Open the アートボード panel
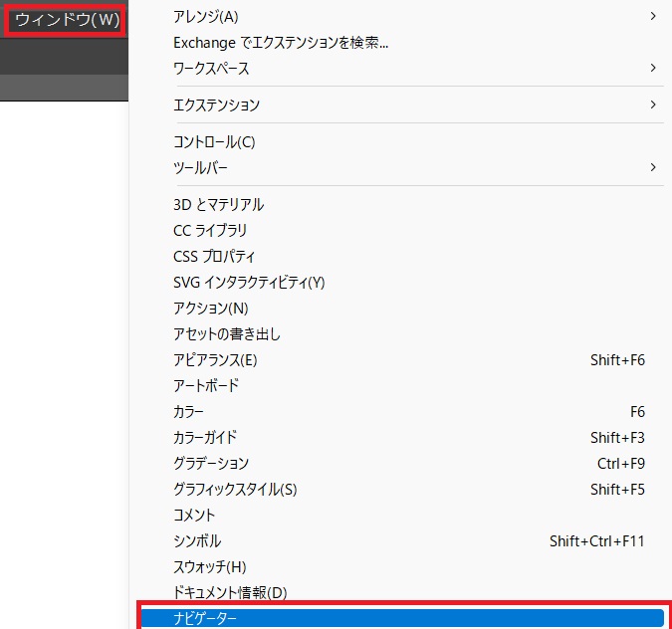 click(x=206, y=386)
